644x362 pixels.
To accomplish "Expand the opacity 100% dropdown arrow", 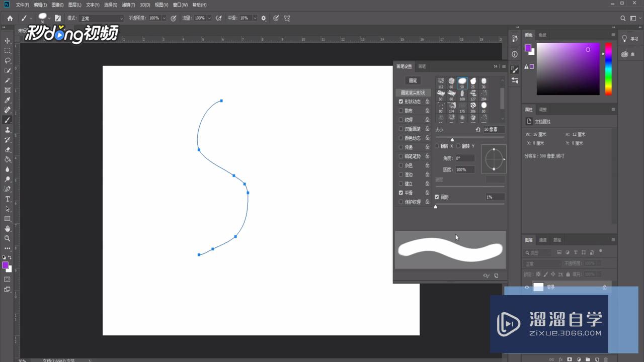I will click(164, 18).
